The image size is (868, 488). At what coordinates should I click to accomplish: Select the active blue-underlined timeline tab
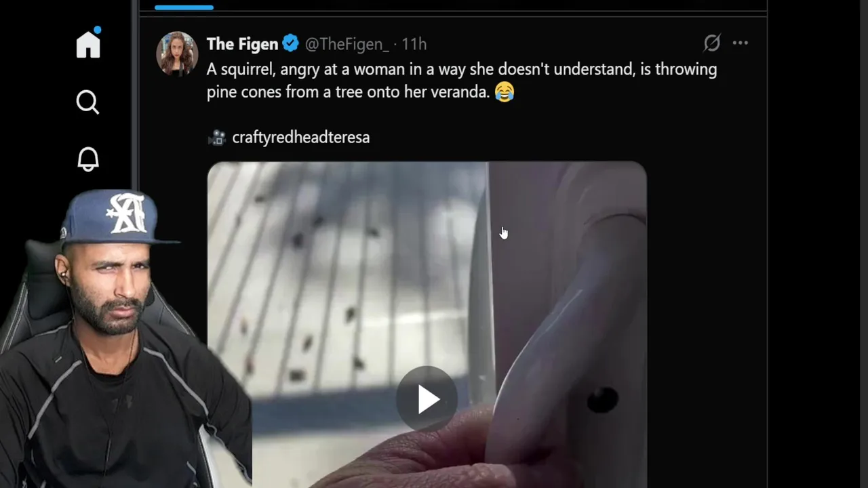click(184, 7)
